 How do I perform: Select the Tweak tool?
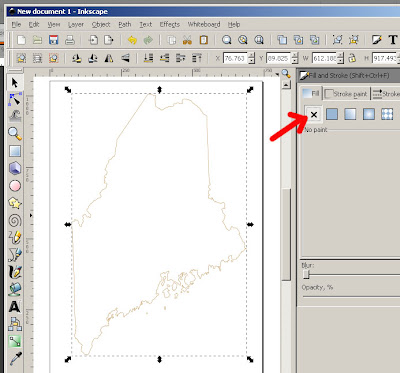pyautogui.click(x=15, y=116)
